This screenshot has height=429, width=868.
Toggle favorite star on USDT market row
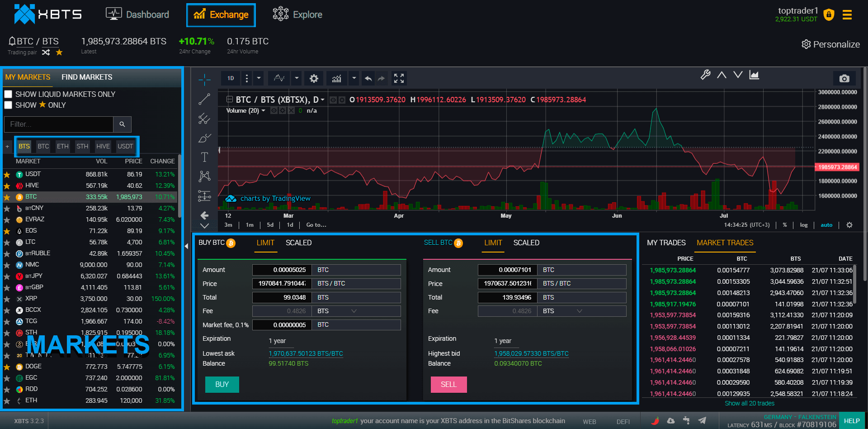point(7,175)
